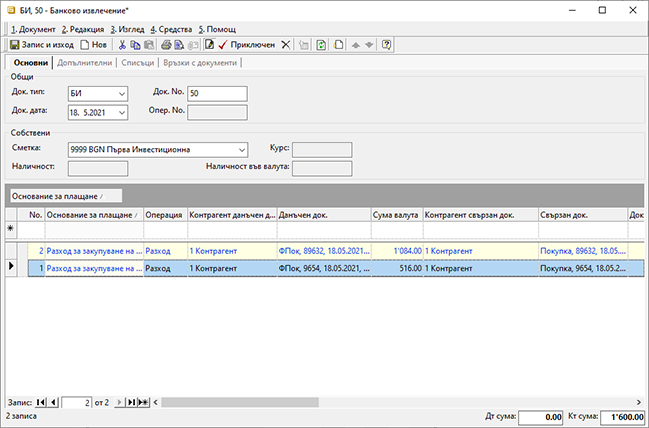Click the Опер. No. field

point(217,113)
